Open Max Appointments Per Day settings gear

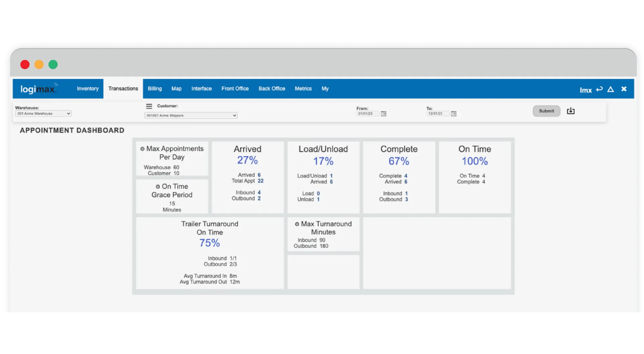(x=142, y=149)
